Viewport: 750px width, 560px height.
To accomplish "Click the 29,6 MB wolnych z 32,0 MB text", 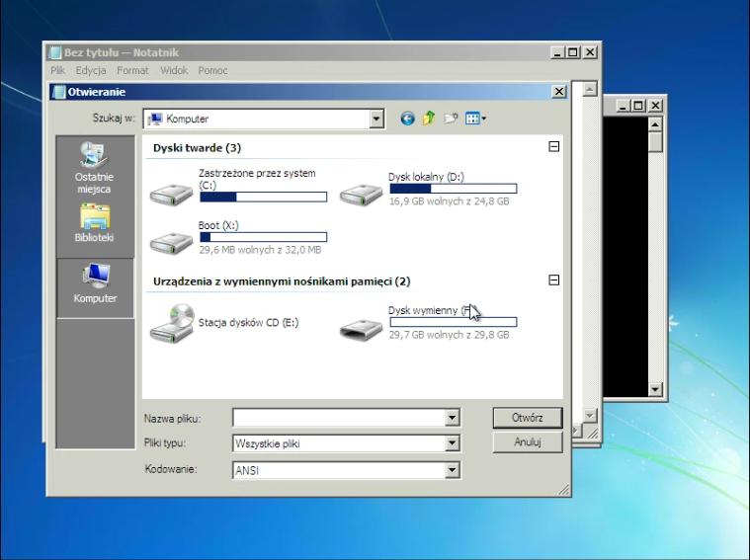I will point(260,250).
